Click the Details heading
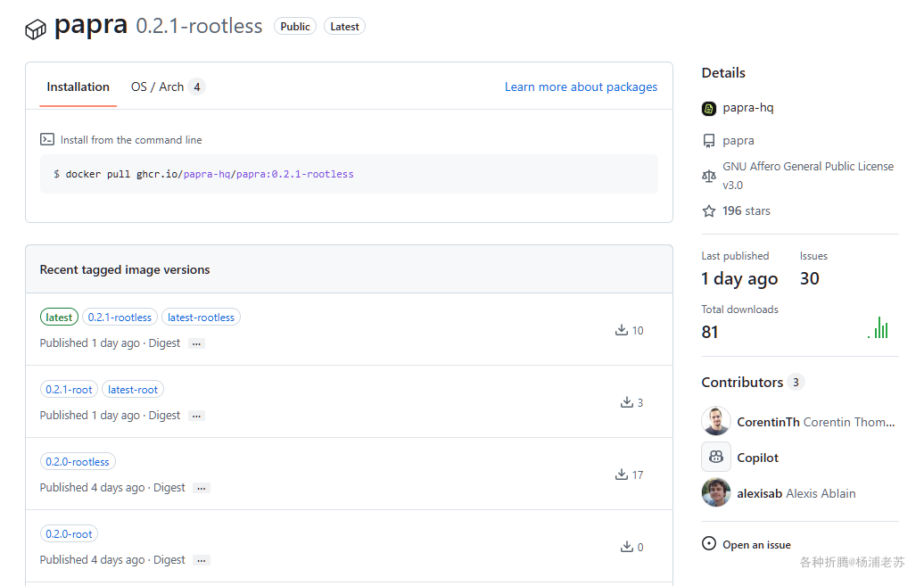Image resolution: width=924 pixels, height=586 pixels. 723,72
